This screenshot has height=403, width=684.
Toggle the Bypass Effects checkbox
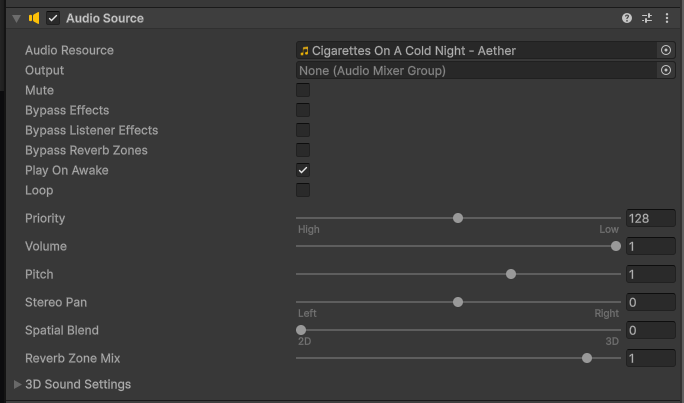point(303,110)
